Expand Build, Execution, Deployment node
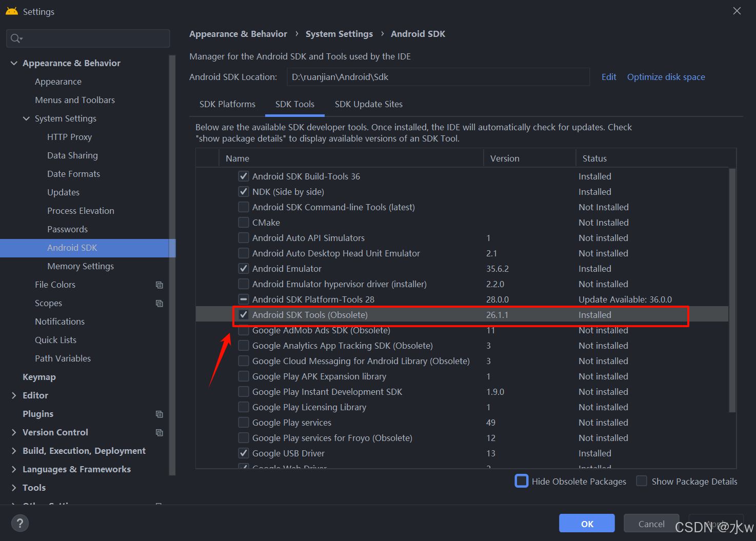The image size is (756, 541). point(14,451)
